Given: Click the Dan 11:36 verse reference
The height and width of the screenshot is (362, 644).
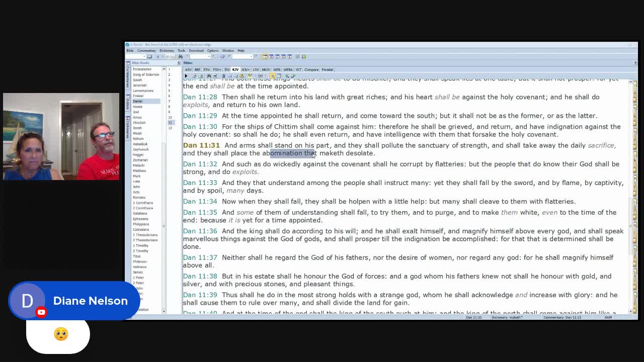Looking at the screenshot, I should pos(200,231).
